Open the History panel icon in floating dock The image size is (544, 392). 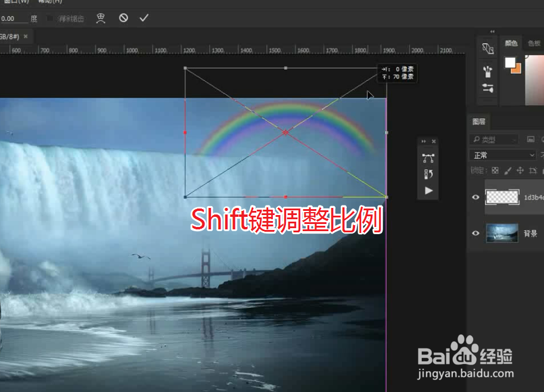(428, 174)
